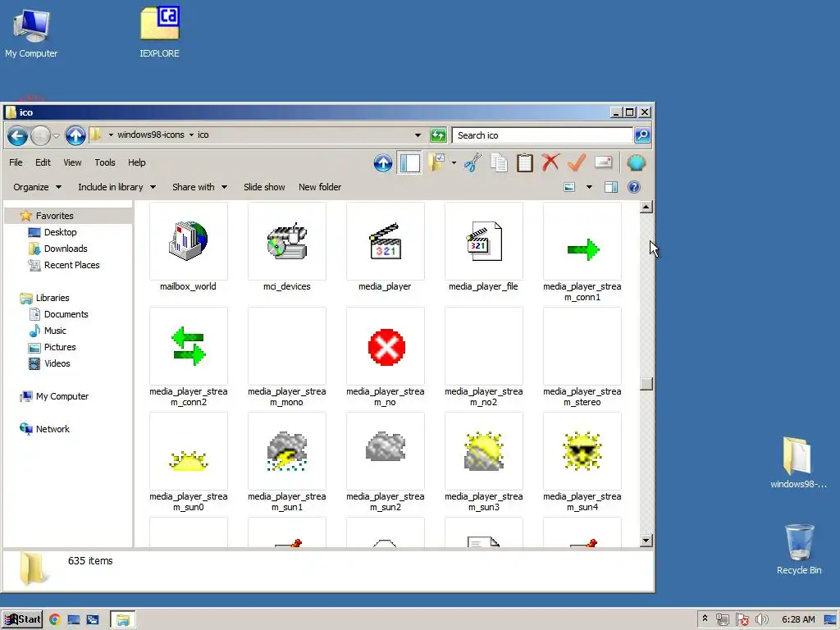The image size is (840, 630).
Task: Open the view options dropdown arrow
Action: [589, 187]
